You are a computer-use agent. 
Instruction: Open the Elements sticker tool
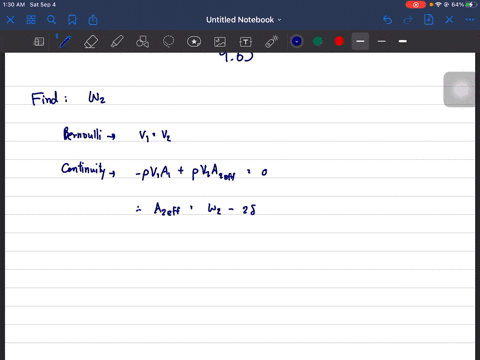coord(194,42)
